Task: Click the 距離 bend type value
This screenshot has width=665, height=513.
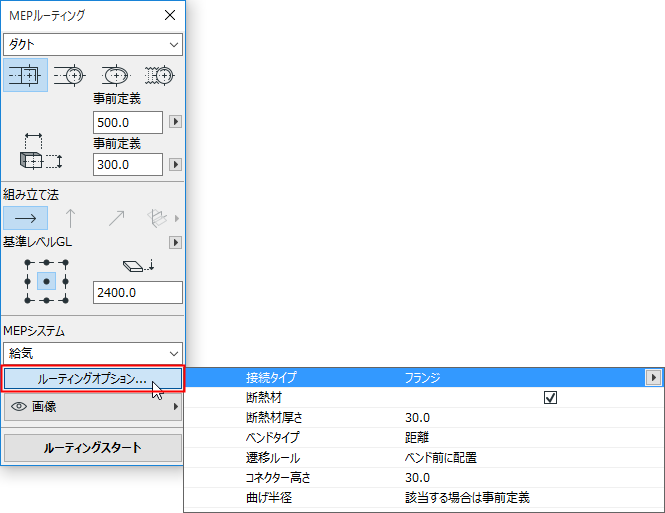Action: (x=417, y=438)
